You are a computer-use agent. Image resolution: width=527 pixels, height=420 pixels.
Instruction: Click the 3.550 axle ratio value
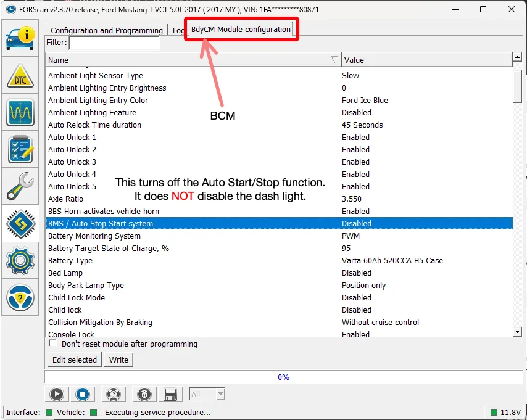coord(352,199)
